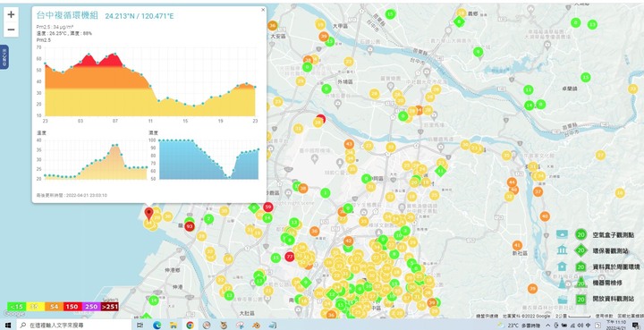Click the purple 250 color scale swatch
This screenshot has width=644, height=330.
pyautogui.click(x=90, y=307)
